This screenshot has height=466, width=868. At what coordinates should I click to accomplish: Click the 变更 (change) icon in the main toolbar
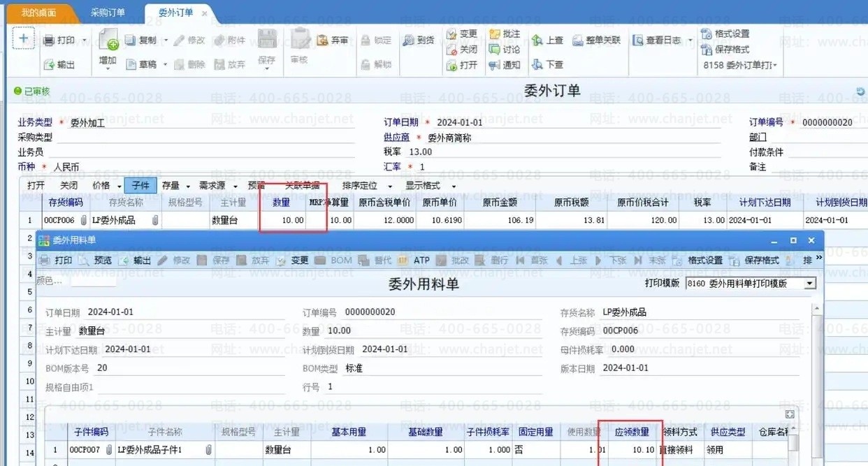pyautogui.click(x=452, y=34)
